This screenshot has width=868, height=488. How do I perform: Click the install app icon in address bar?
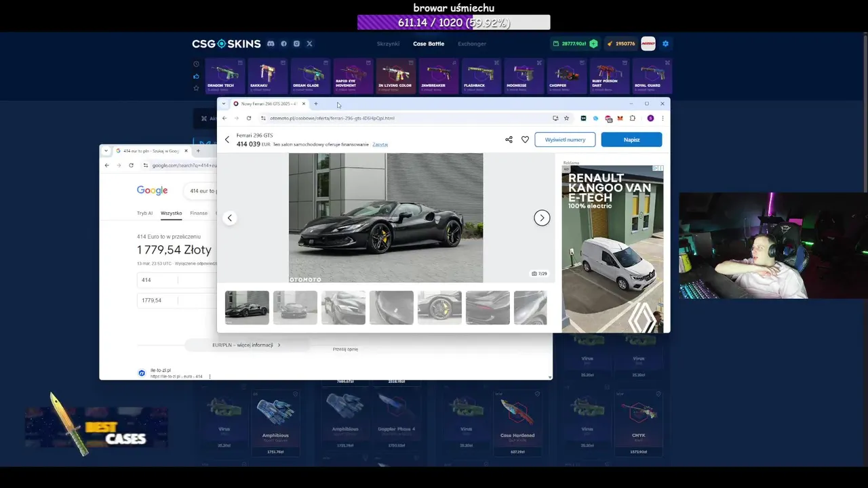point(555,118)
